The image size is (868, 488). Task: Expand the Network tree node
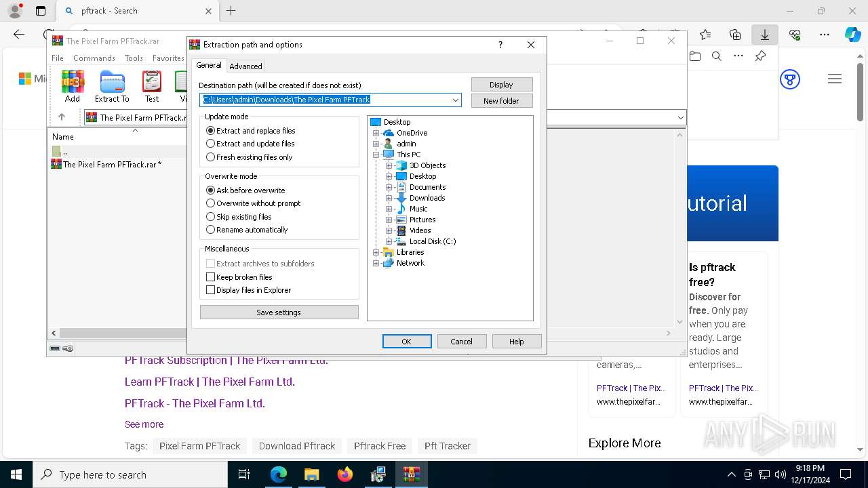pyautogui.click(x=376, y=263)
